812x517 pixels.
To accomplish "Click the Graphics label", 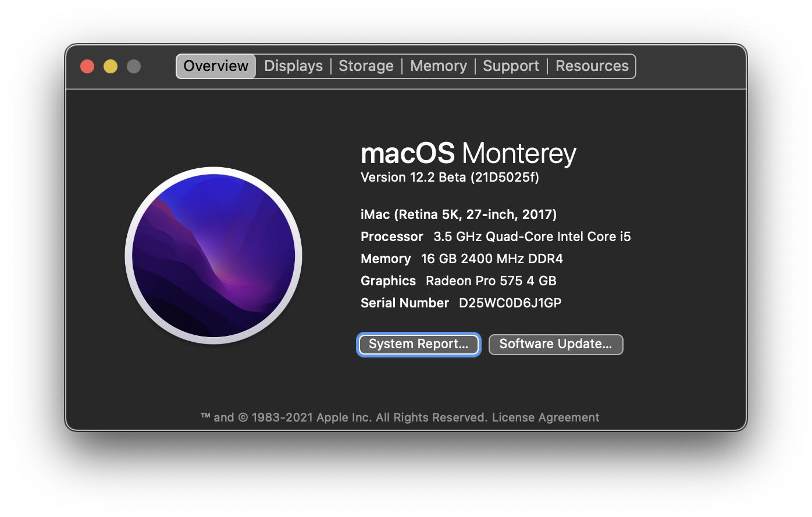I will [388, 281].
